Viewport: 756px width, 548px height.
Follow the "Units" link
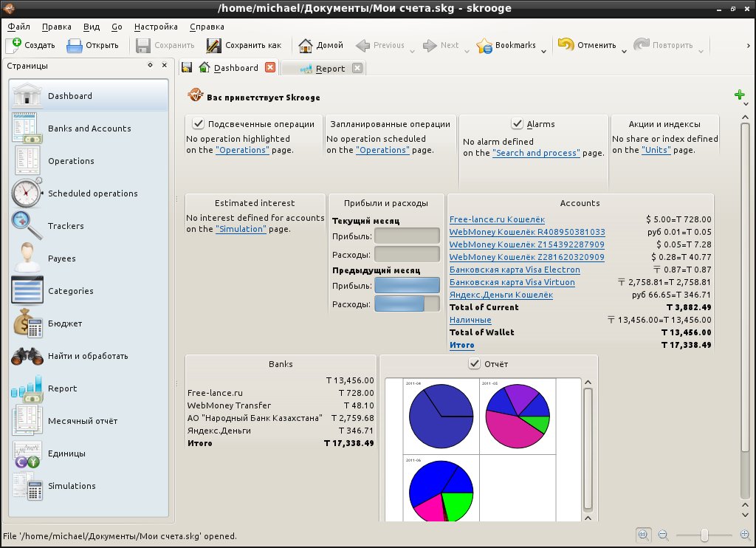click(656, 150)
